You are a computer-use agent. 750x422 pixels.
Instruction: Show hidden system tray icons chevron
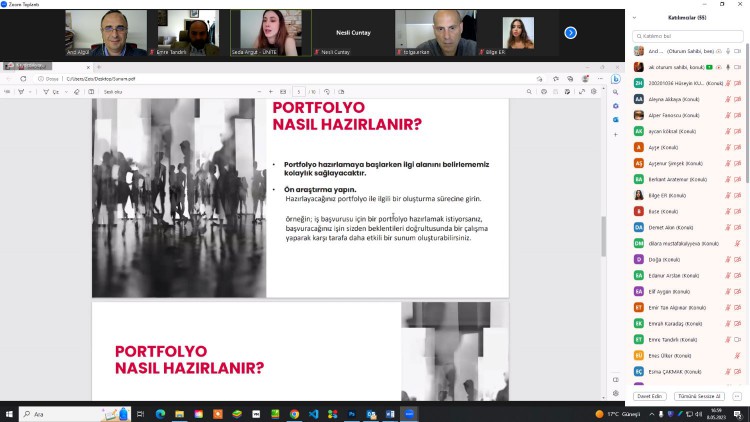[x=651, y=414]
